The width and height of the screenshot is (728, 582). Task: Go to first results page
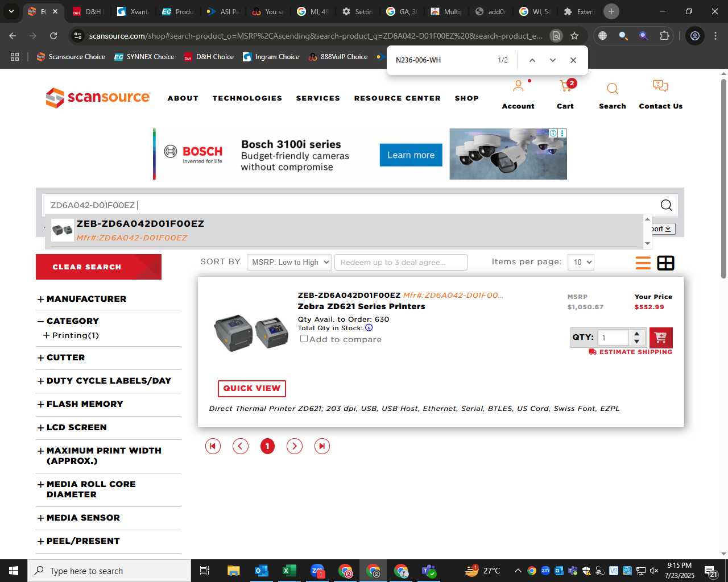[x=213, y=446]
